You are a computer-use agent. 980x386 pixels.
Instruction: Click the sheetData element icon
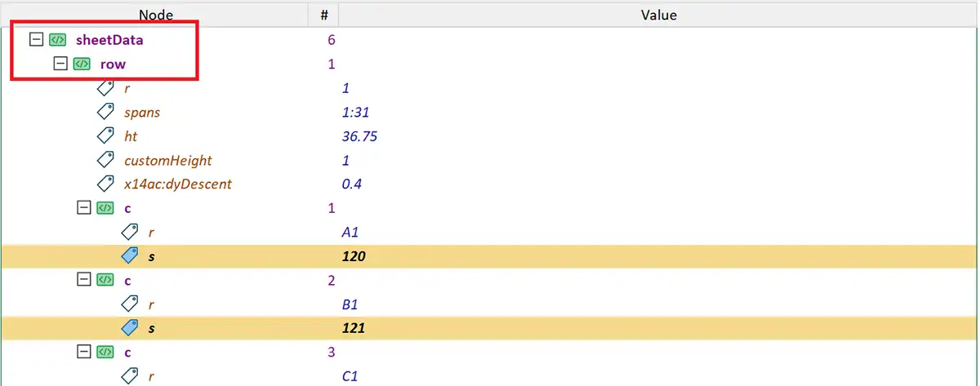[x=57, y=39]
